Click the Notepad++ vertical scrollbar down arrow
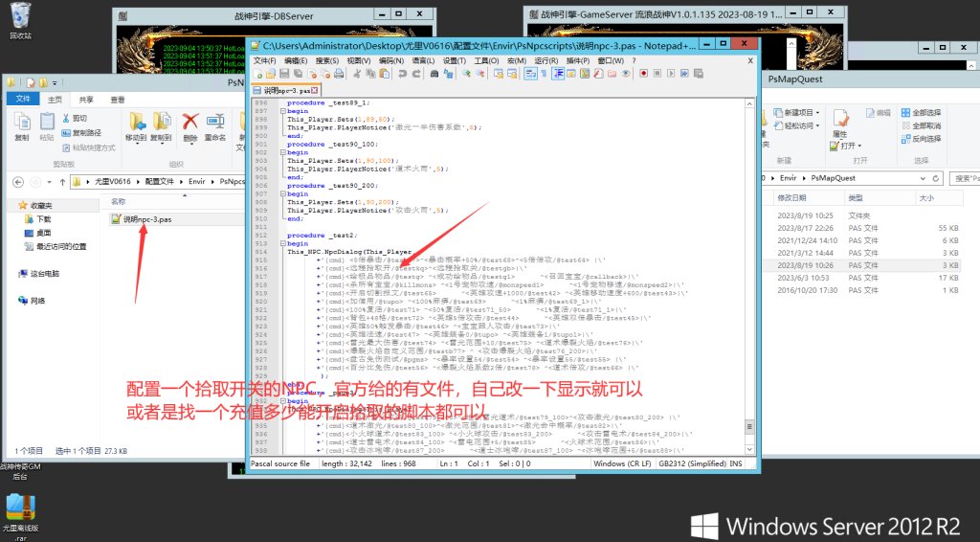The width and height of the screenshot is (980, 542). tap(749, 449)
